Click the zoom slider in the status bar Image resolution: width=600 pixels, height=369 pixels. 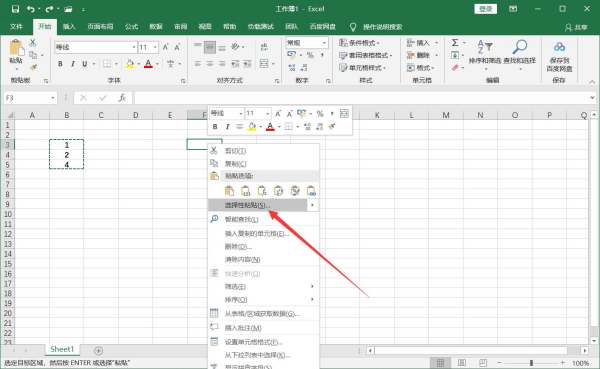point(531,362)
